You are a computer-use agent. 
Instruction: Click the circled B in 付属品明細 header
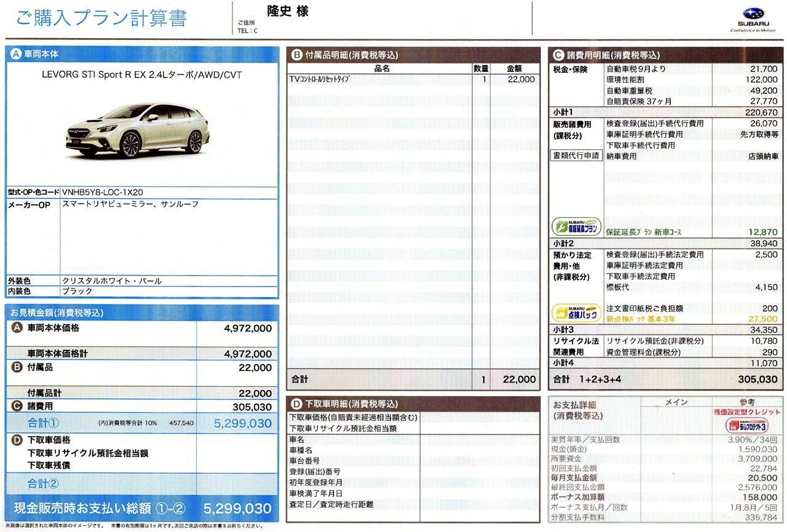tap(296, 55)
